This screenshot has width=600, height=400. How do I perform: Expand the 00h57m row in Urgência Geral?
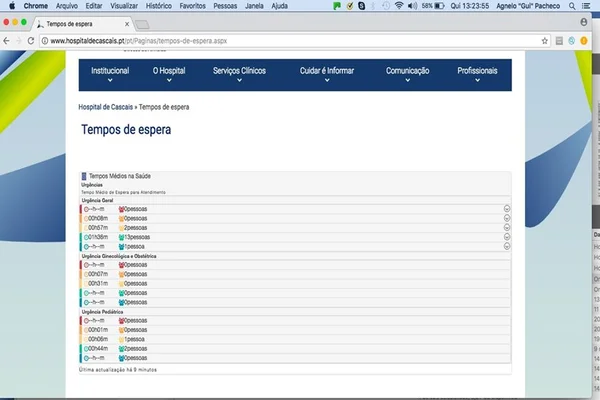[507, 227]
